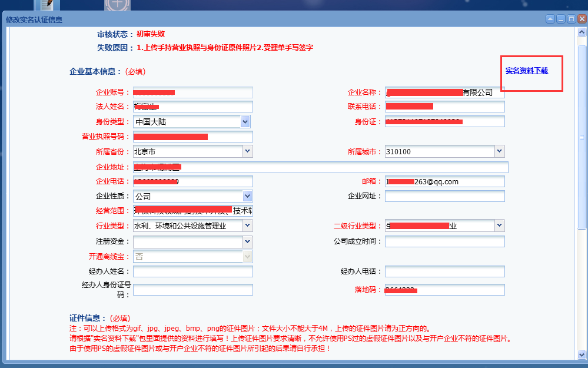Focus the 经办人电话 text box
This screenshot has width=588, height=368.
(444, 271)
